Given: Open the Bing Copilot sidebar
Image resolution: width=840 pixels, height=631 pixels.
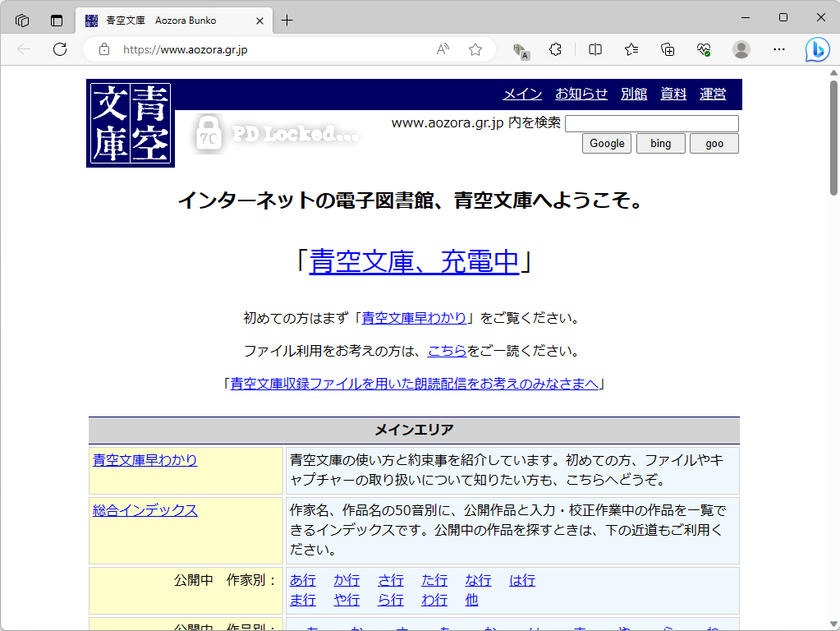Looking at the screenshot, I should pyautogui.click(x=817, y=50).
